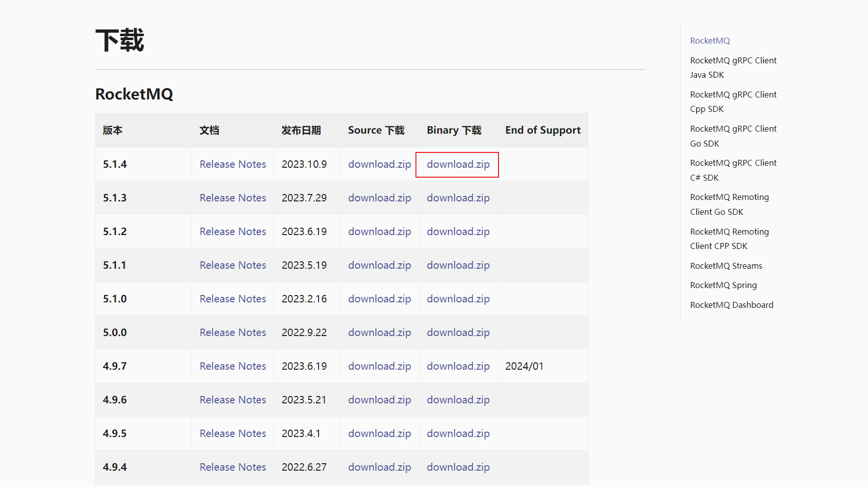
Task: Select the 5.1.4 version cell
Action: pos(143,164)
